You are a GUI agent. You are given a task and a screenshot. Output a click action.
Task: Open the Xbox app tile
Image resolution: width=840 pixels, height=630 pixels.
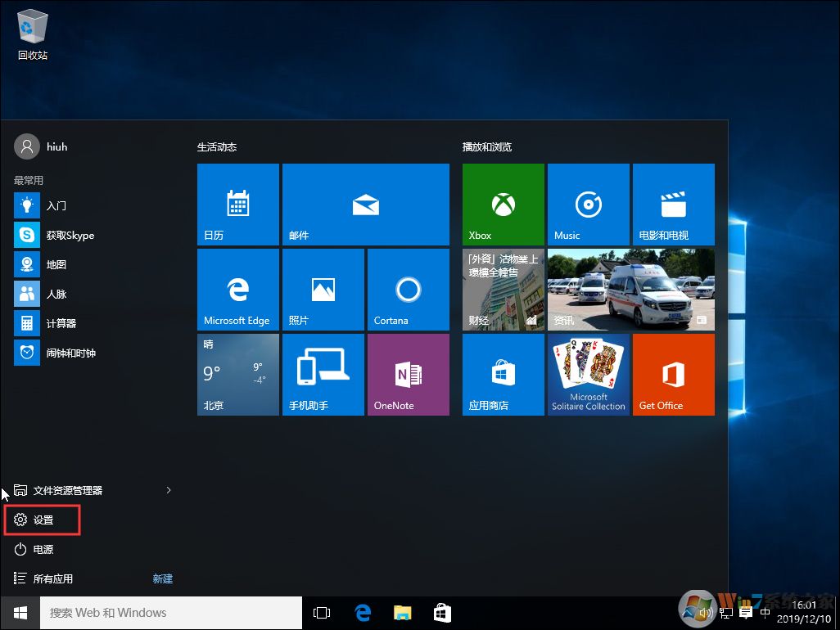(502, 205)
